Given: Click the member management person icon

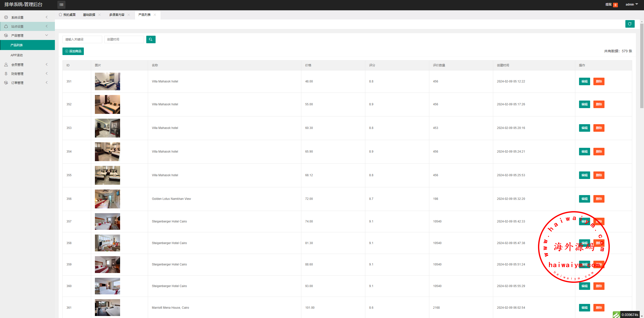Looking at the screenshot, I should pyautogui.click(x=6, y=65).
